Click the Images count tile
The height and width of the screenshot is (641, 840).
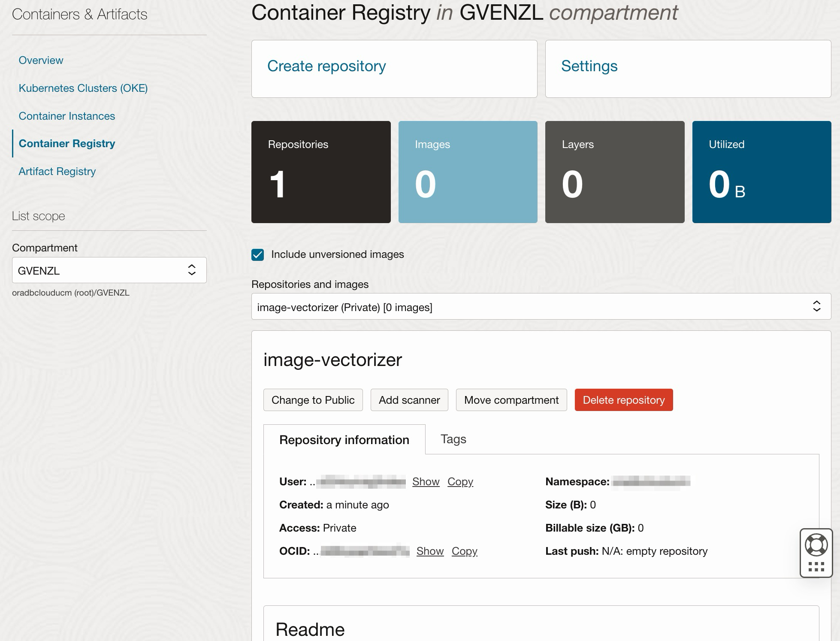pyautogui.click(x=468, y=172)
